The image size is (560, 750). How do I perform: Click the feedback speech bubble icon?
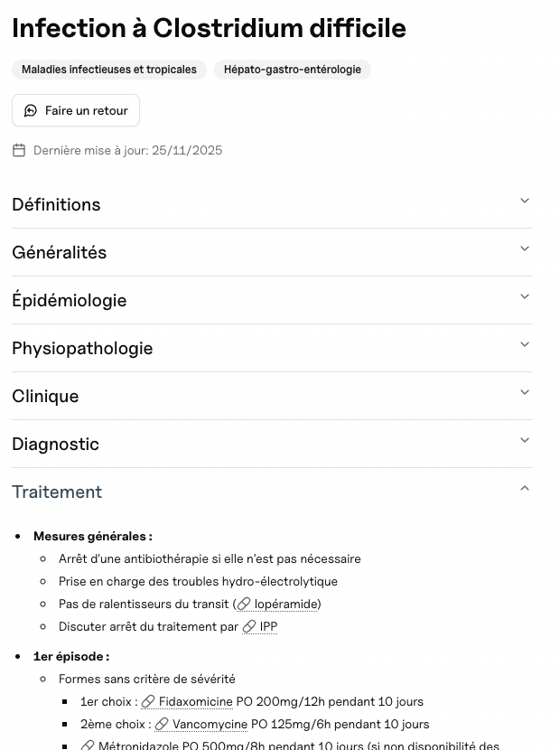(31, 110)
